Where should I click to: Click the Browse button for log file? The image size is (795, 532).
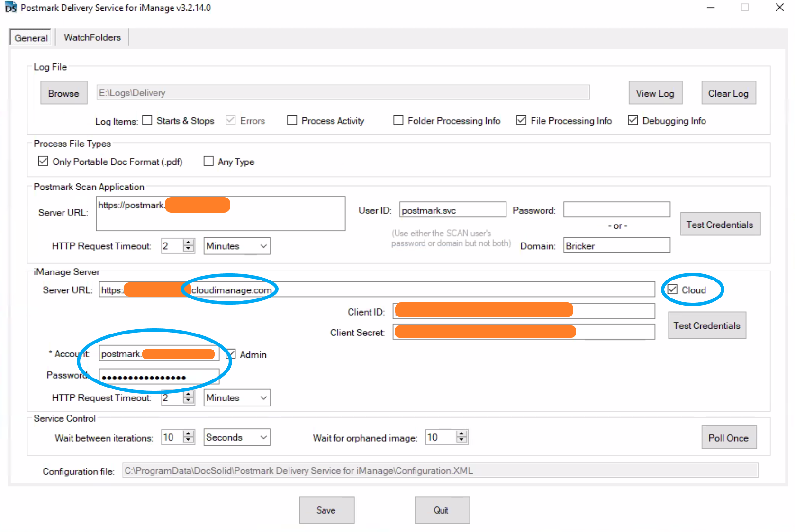coord(63,93)
